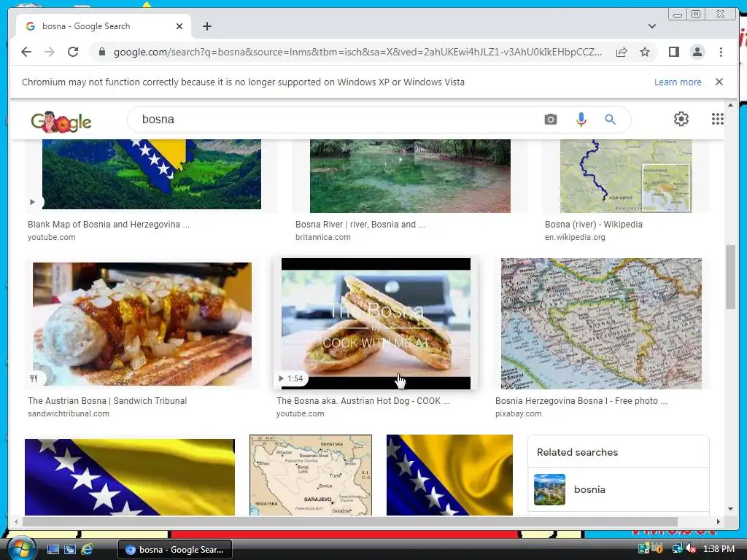The height and width of the screenshot is (560, 747).
Task: Open the Bosnian flag image next to Related searches
Action: pos(449,475)
